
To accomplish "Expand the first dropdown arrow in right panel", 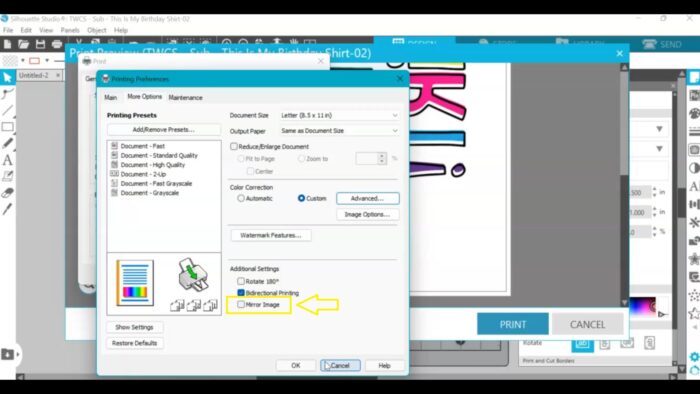I will click(659, 129).
